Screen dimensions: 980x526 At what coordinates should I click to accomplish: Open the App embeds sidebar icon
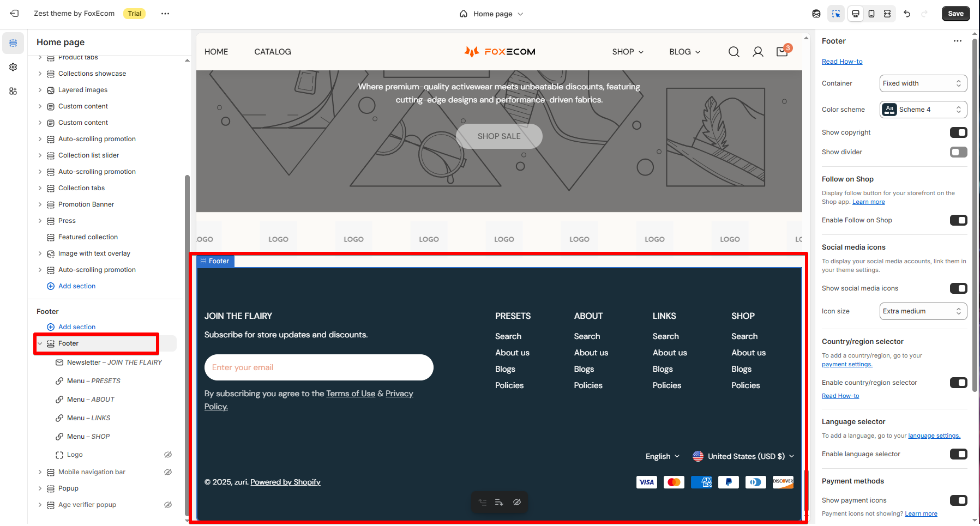coord(13,91)
